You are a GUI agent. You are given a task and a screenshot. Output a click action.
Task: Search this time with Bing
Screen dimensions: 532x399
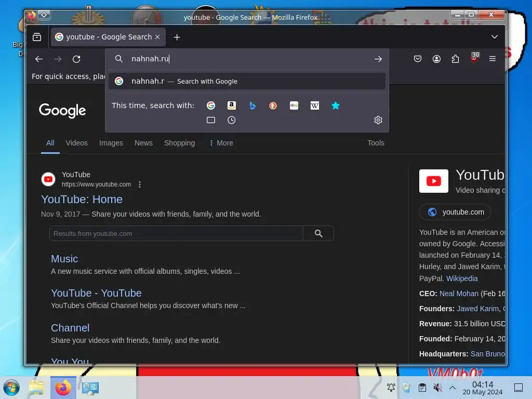click(252, 105)
